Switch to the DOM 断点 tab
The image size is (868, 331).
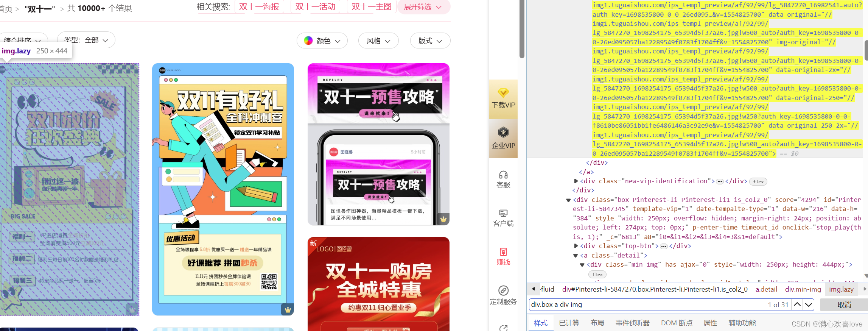pos(677,323)
